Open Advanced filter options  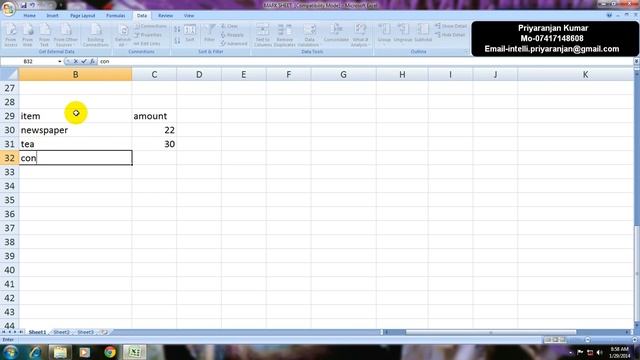coord(234,43)
